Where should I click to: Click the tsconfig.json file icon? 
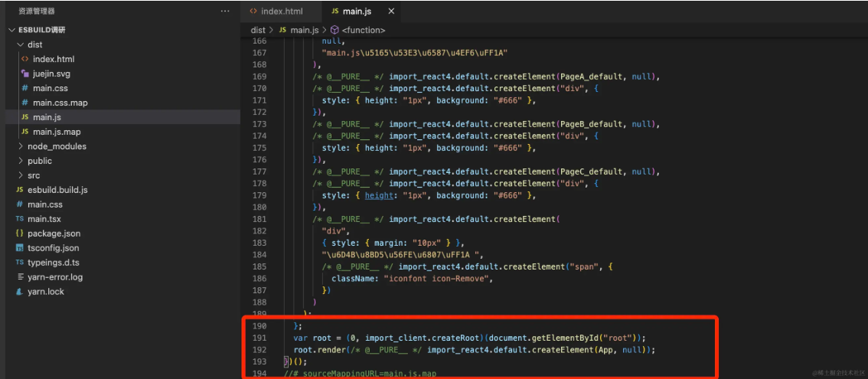point(20,248)
